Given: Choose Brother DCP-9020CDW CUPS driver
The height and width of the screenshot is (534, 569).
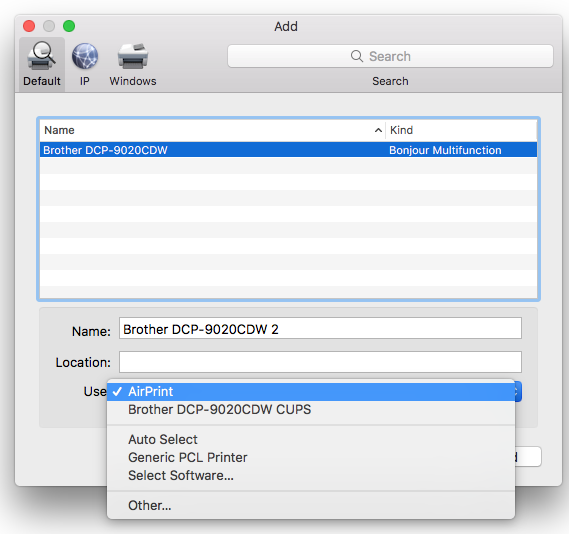Looking at the screenshot, I should (311, 410).
